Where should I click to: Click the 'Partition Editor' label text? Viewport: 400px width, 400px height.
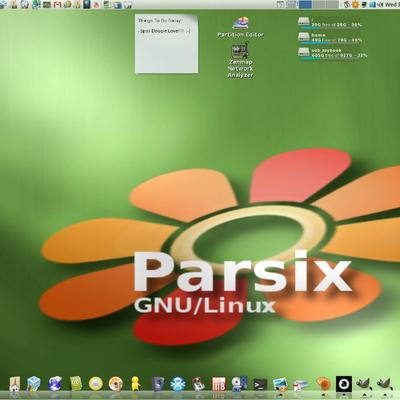(x=240, y=34)
